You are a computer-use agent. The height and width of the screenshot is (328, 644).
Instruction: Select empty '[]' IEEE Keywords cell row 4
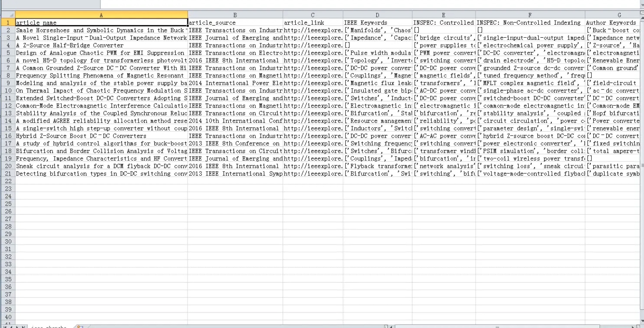pos(378,45)
